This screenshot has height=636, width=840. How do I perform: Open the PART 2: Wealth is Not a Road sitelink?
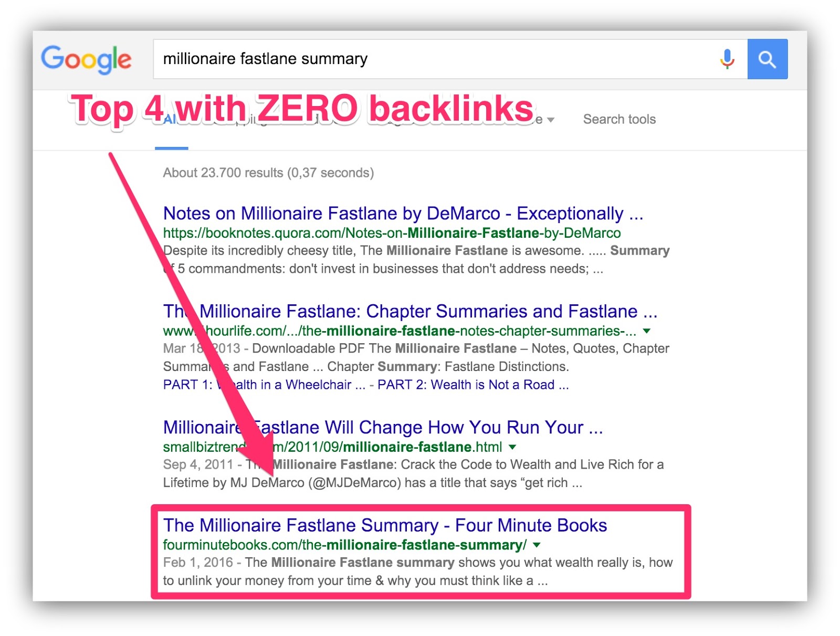472,385
